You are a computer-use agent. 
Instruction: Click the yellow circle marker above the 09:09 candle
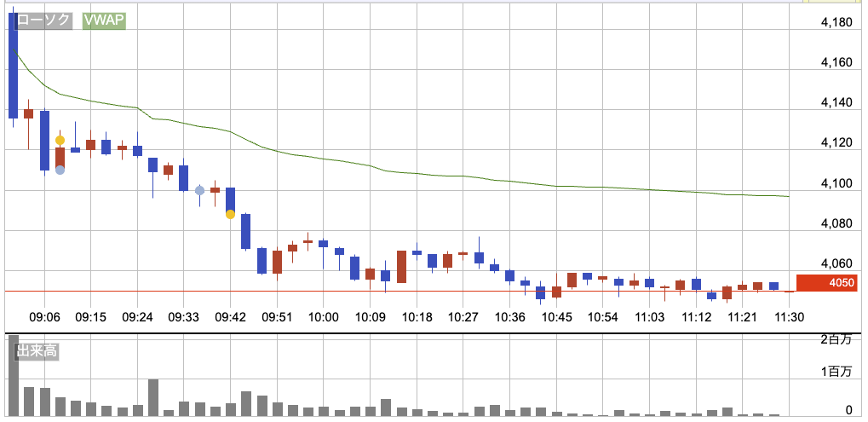(x=60, y=140)
